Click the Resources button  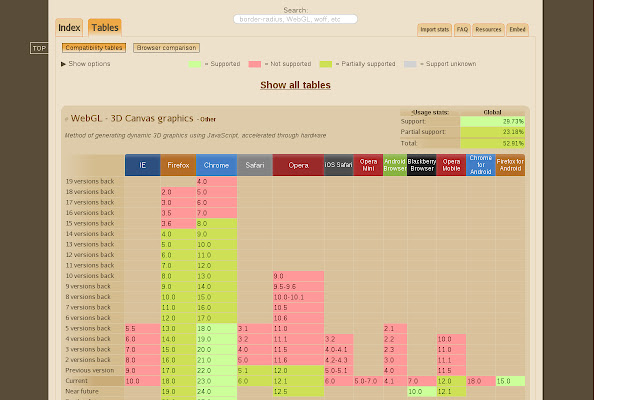click(x=488, y=30)
